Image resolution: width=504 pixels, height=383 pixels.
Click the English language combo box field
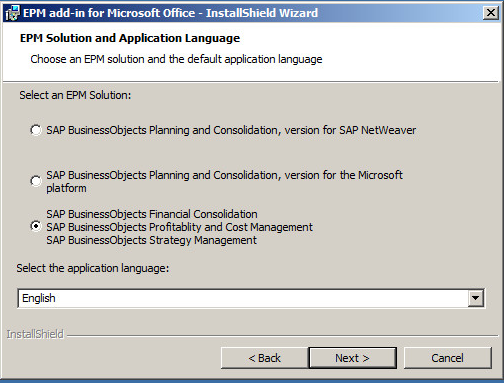click(x=251, y=298)
